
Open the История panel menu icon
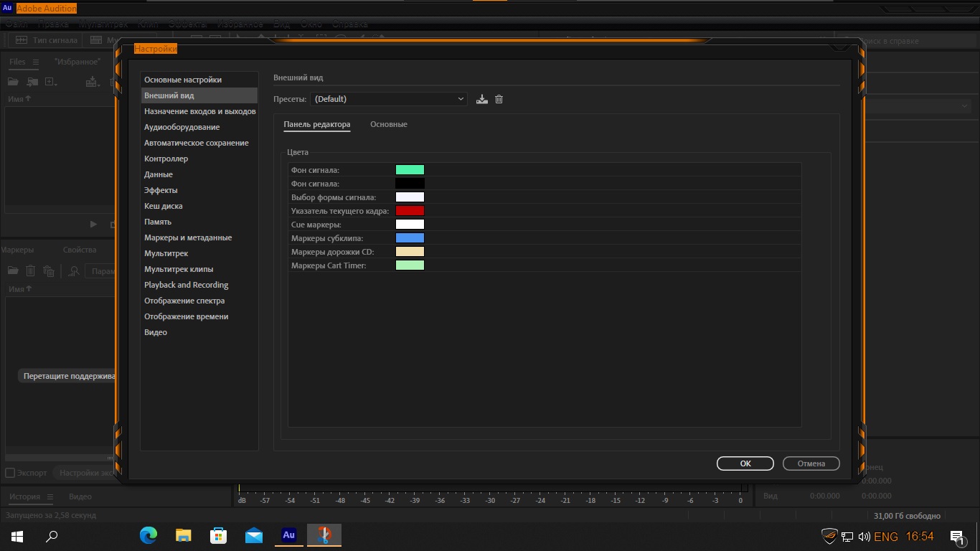click(50, 496)
